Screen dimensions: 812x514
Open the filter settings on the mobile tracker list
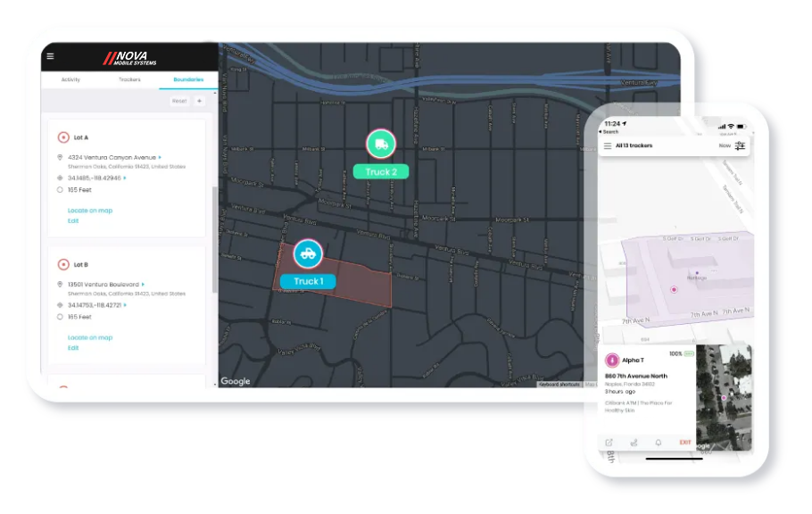(x=739, y=145)
